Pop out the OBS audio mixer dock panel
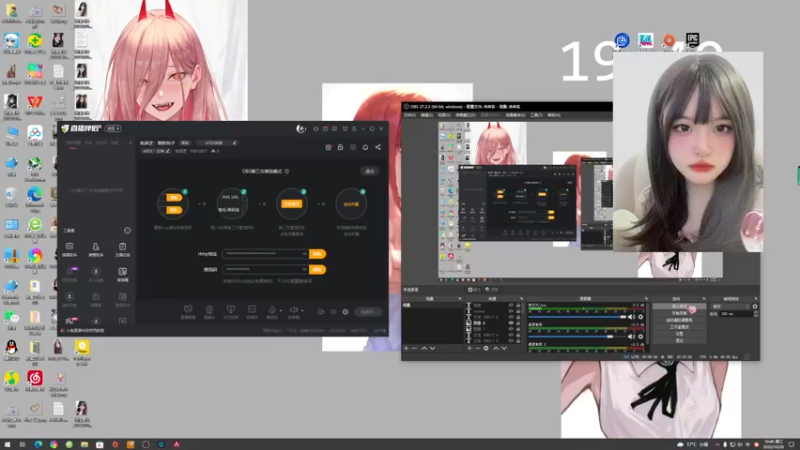The image size is (800, 450). point(645,298)
